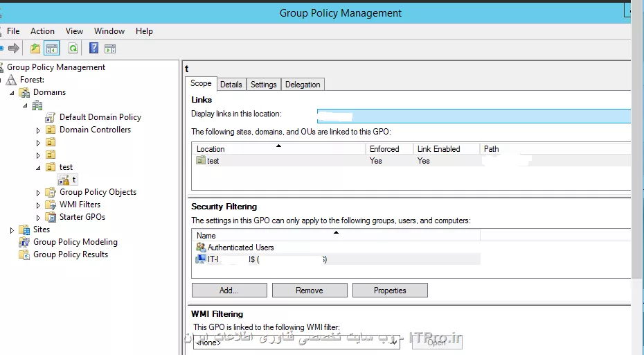Toggle the Show/Hide Console Tree icon
Viewport: 644px width, 355px height.
tap(52, 49)
